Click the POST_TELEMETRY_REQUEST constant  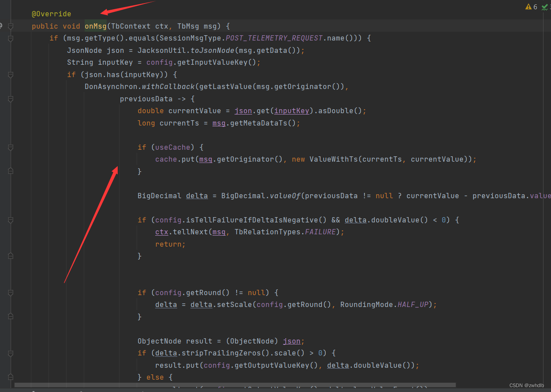point(274,38)
